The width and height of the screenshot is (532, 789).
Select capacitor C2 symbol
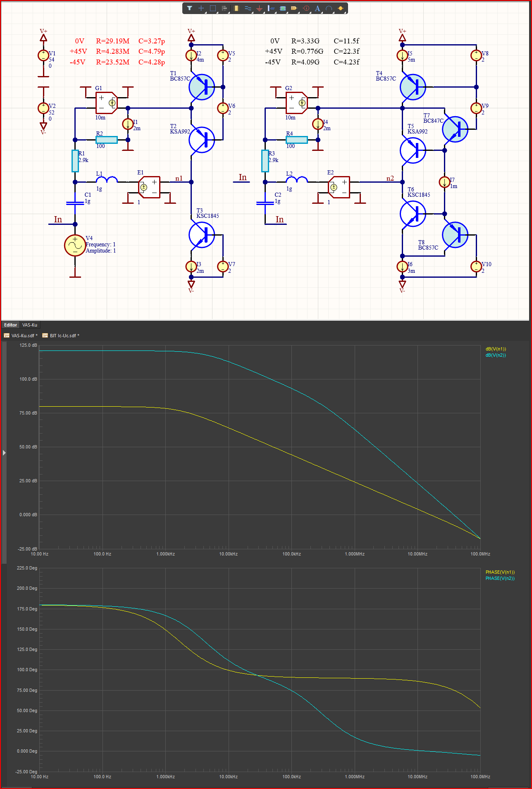tap(265, 203)
